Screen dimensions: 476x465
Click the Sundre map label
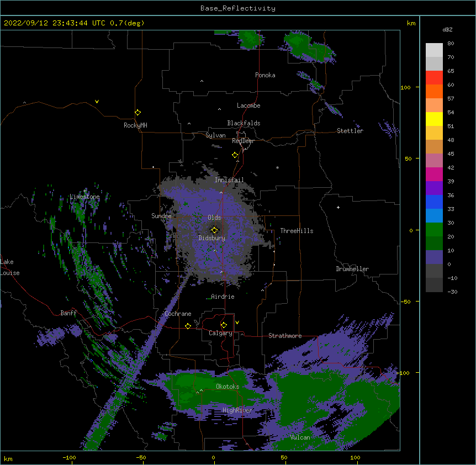pyautogui.click(x=161, y=216)
